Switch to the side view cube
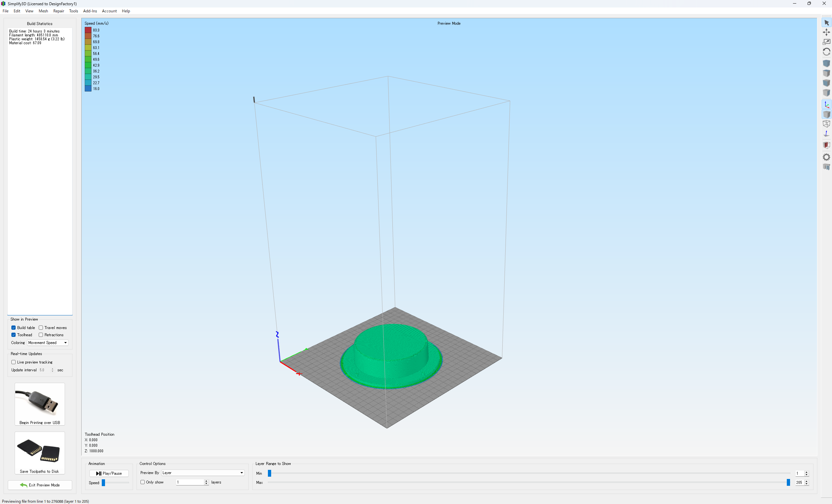Viewport: 832px width, 504px height. pos(826,93)
